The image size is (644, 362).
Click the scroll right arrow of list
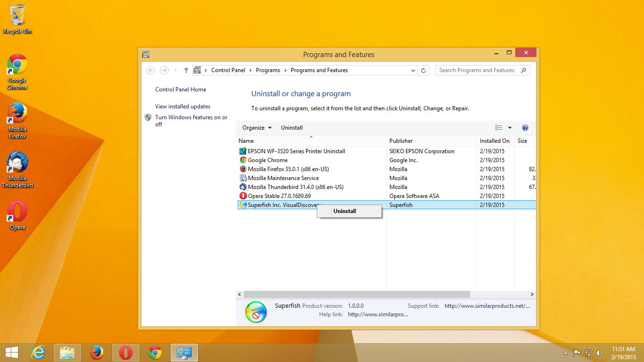point(532,294)
